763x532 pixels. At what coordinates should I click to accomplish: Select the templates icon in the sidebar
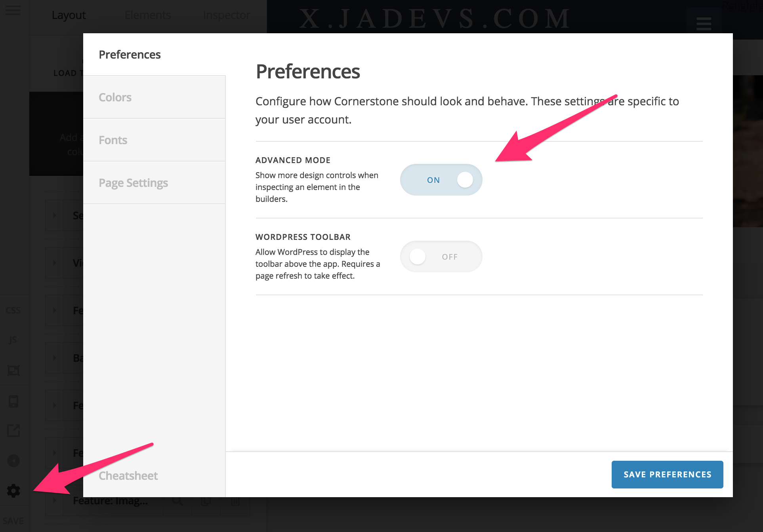[13, 371]
